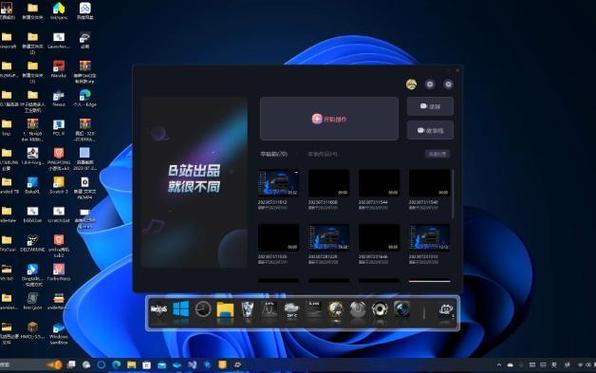Viewport: 596px width, 373px height.
Task: Open the BakaXL desktop shortcut
Action: point(32,186)
